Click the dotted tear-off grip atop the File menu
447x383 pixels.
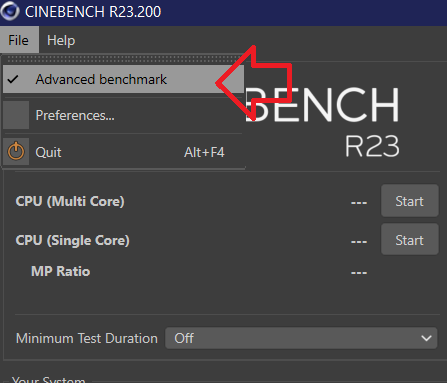[123, 59]
